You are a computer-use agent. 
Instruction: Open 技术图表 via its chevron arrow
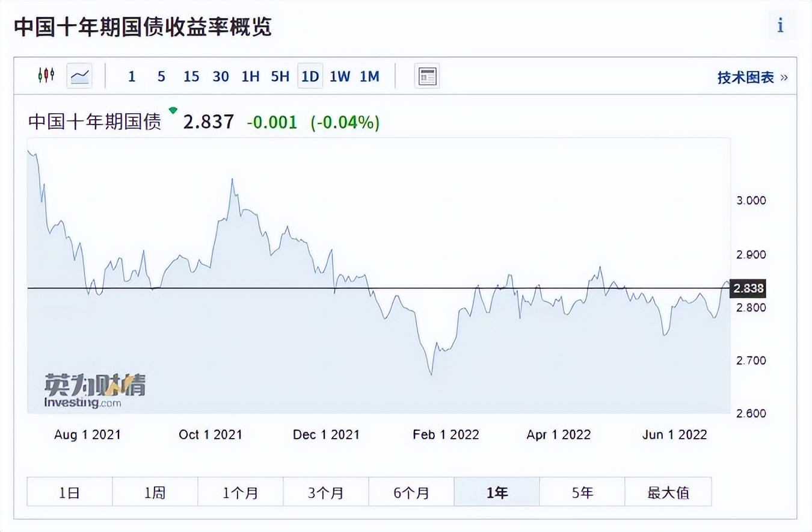click(783, 77)
